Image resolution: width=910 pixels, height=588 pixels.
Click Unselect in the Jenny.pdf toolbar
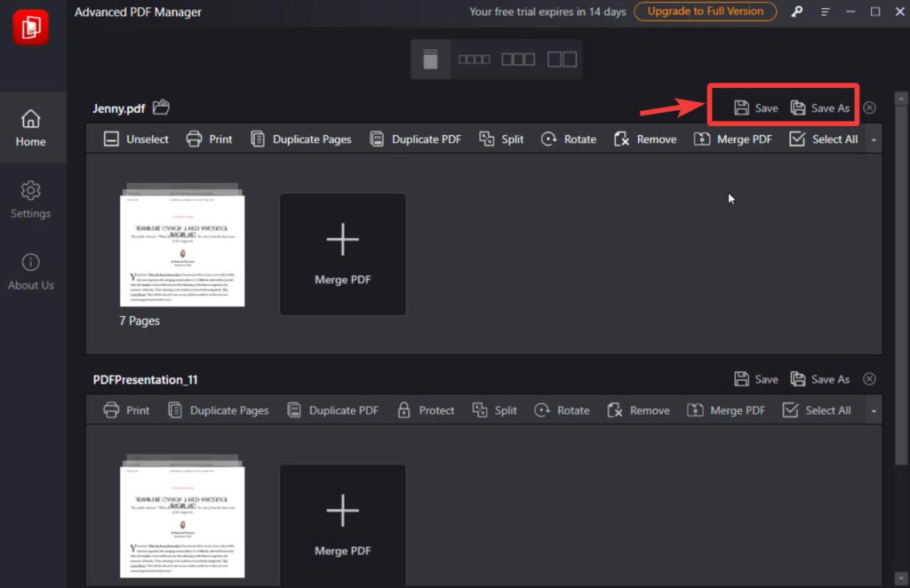136,139
